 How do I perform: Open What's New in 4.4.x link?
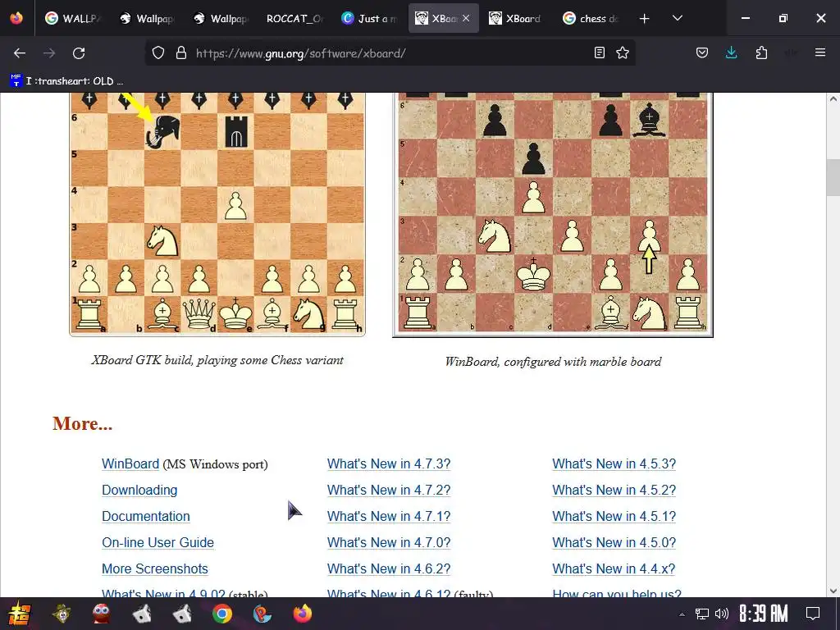614,569
